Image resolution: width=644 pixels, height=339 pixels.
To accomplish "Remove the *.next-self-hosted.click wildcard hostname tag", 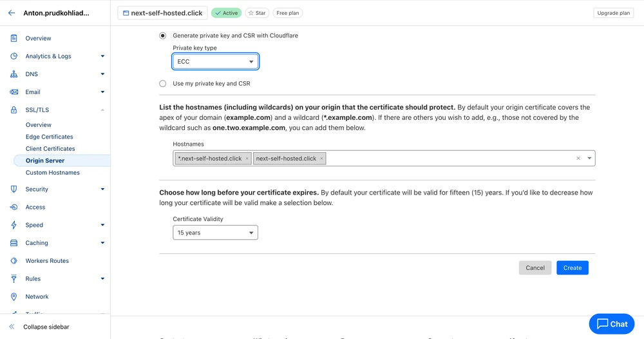I will click(x=247, y=159).
